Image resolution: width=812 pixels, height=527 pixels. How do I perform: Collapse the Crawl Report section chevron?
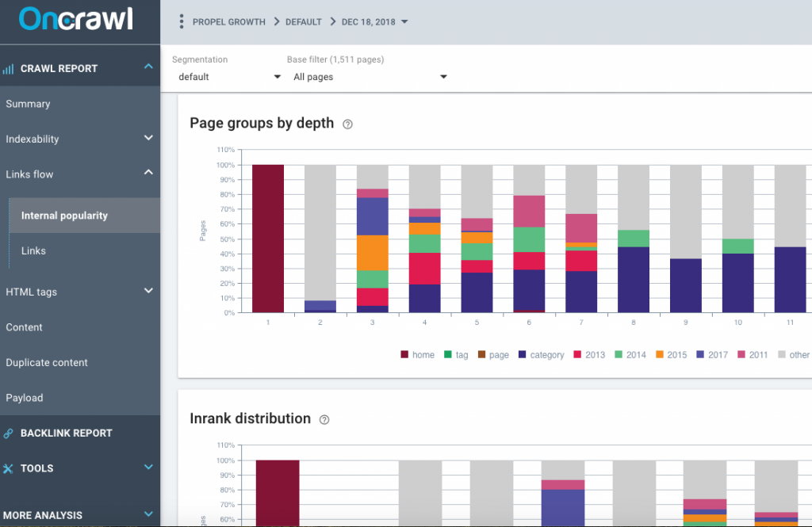148,67
